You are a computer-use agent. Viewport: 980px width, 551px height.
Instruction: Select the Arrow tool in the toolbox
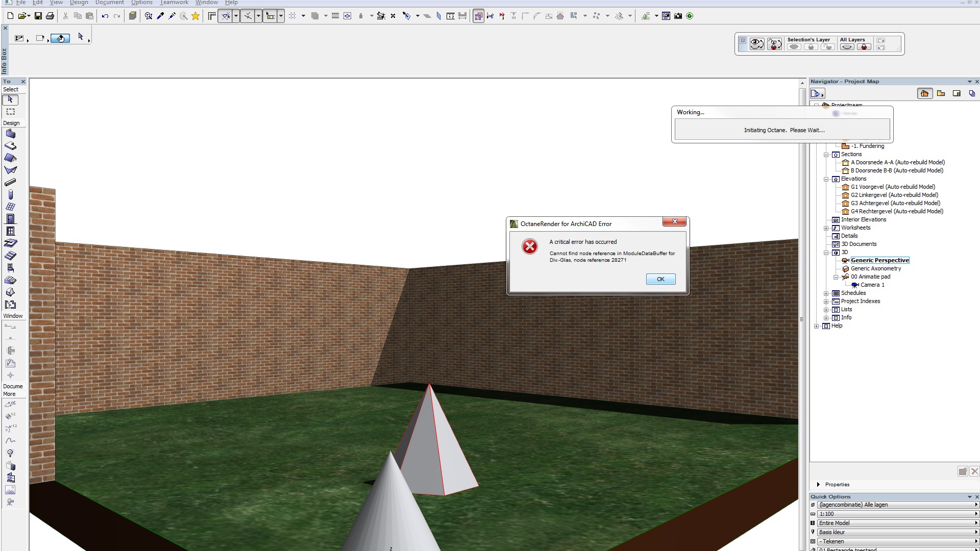(10, 99)
